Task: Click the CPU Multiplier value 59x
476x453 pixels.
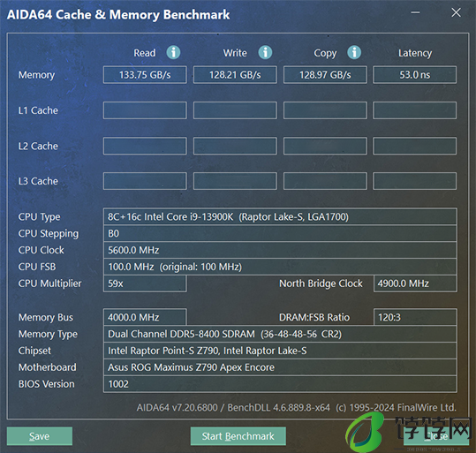Action: (x=145, y=283)
